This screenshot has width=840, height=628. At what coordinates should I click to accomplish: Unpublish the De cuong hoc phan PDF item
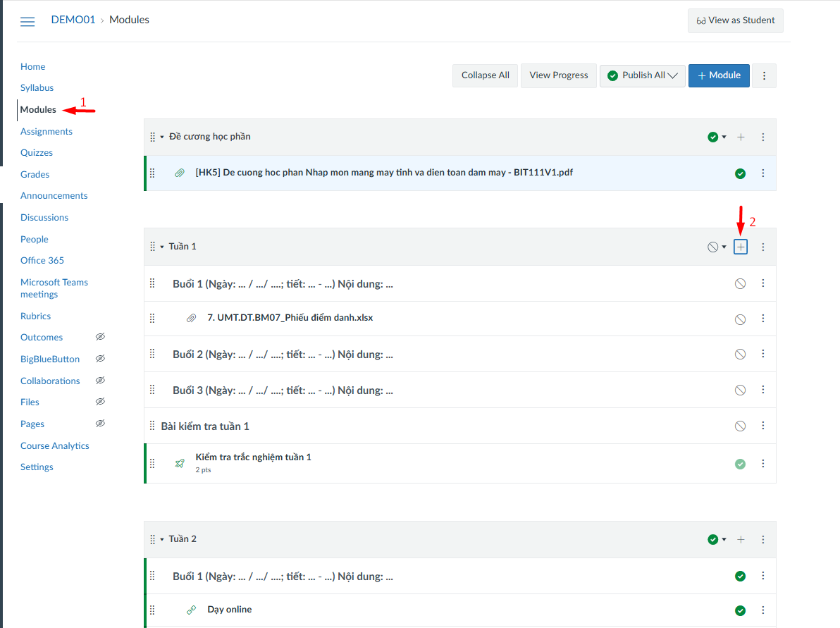740,173
